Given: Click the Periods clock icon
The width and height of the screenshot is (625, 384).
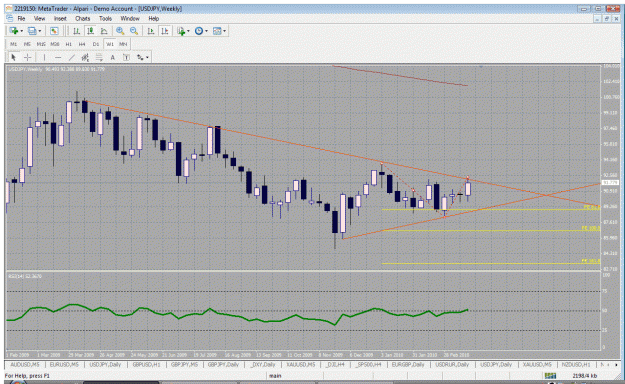Looking at the screenshot, I should [199, 31].
